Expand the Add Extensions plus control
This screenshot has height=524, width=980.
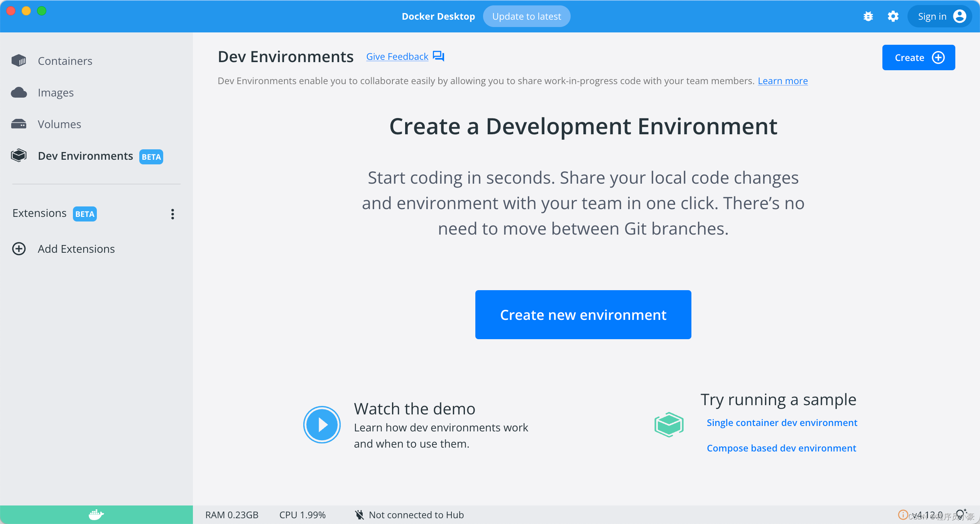tap(19, 248)
